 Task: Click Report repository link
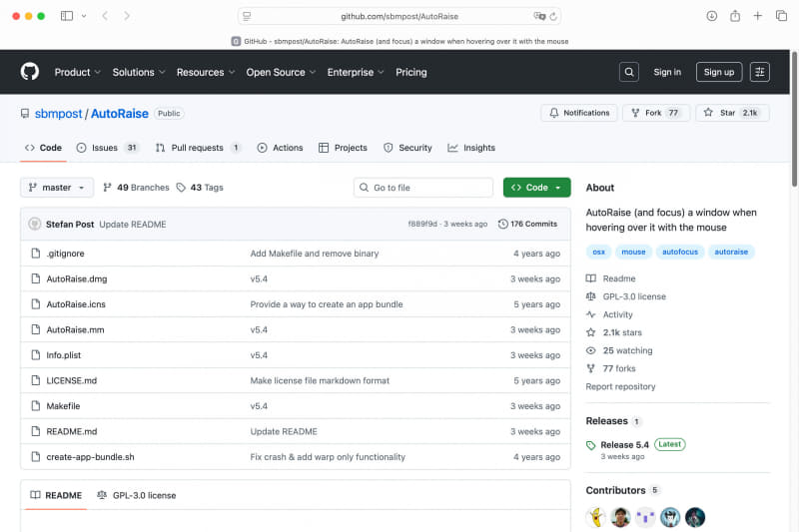(x=620, y=386)
